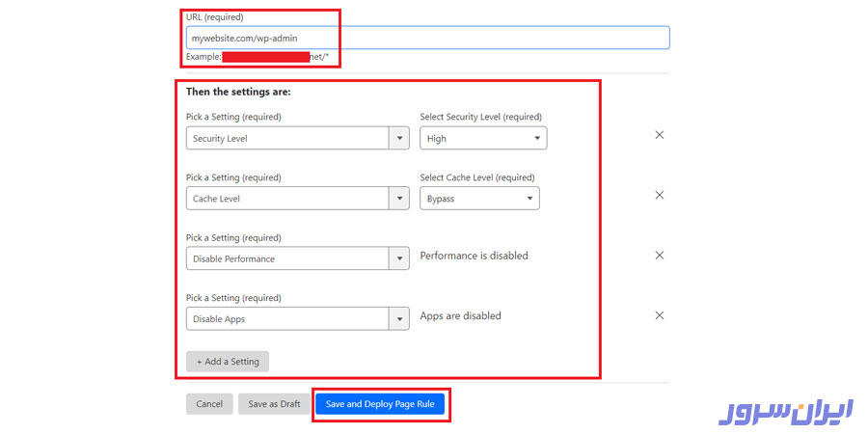Viewport: 868px width, 434px height.
Task: Click the Select Cache Level label
Action: coord(477,177)
